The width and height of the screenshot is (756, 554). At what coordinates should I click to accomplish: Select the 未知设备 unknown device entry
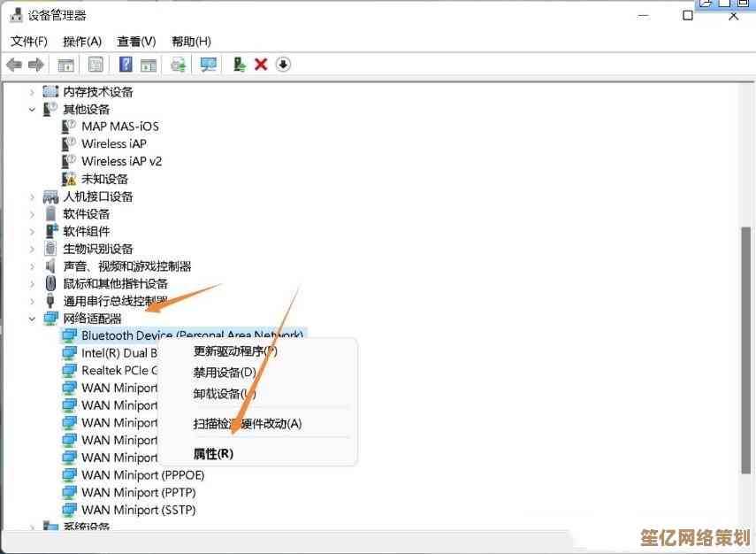[x=104, y=179]
